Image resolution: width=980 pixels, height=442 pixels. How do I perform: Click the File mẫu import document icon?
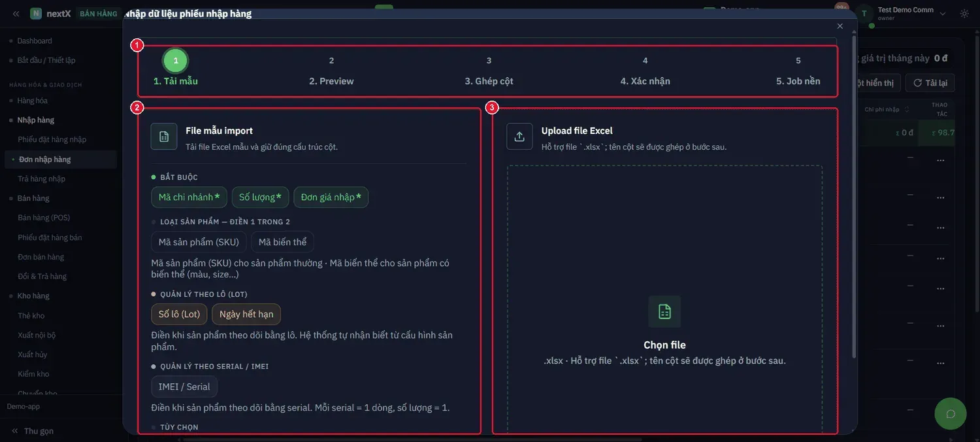164,137
